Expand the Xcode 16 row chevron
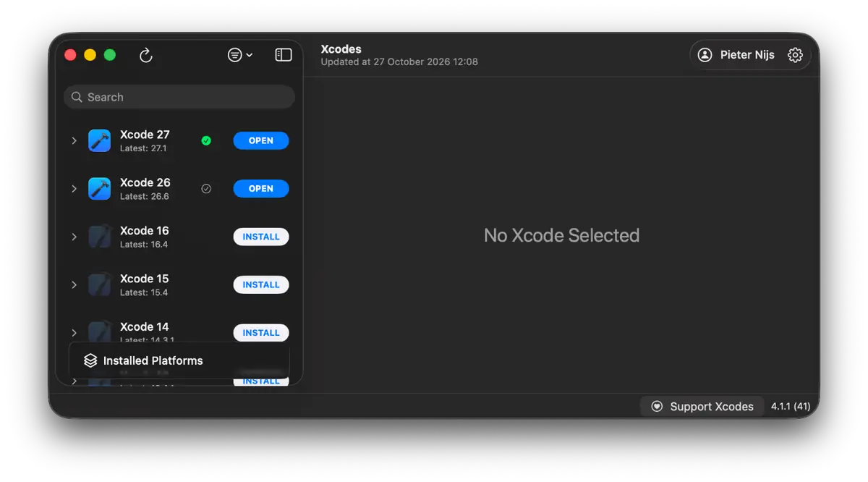 (74, 237)
